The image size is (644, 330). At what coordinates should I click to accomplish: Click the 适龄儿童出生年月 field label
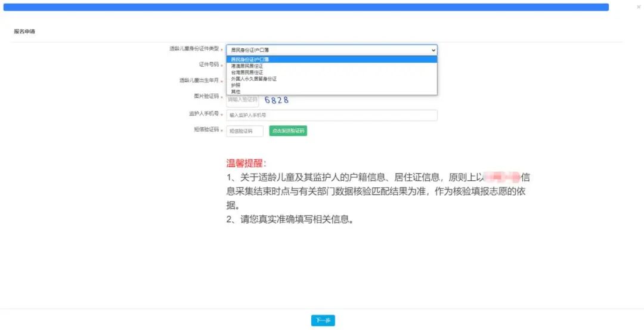199,80
